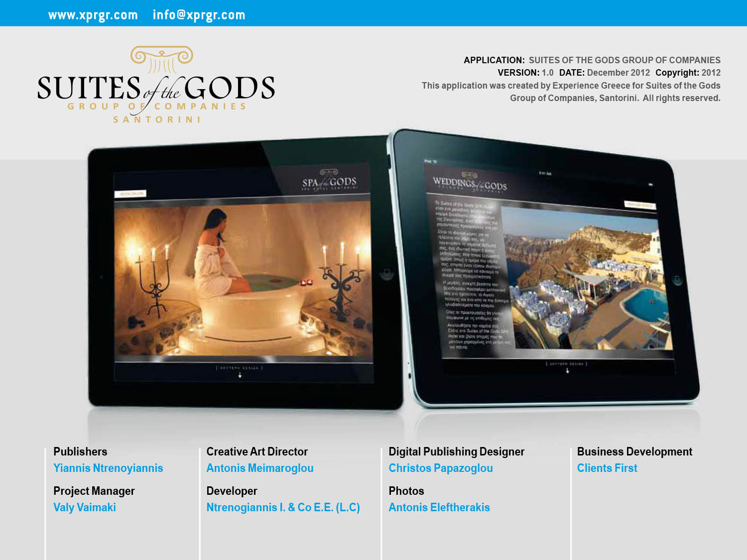The image size is (747, 560).
Task: Open developer Ntrenogiannis I. & Co link
Action: (x=283, y=507)
